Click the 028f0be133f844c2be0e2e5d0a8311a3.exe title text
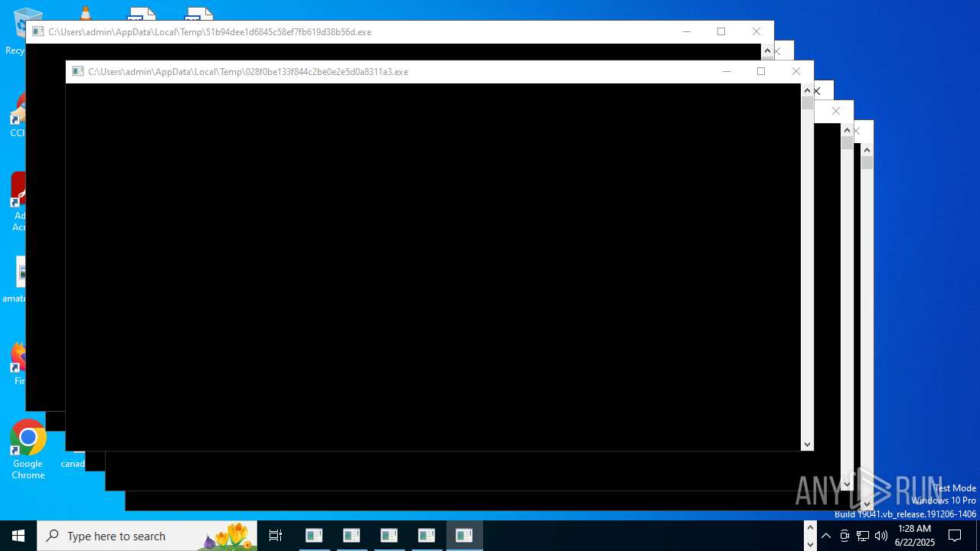The height and width of the screenshot is (551, 980). [248, 72]
